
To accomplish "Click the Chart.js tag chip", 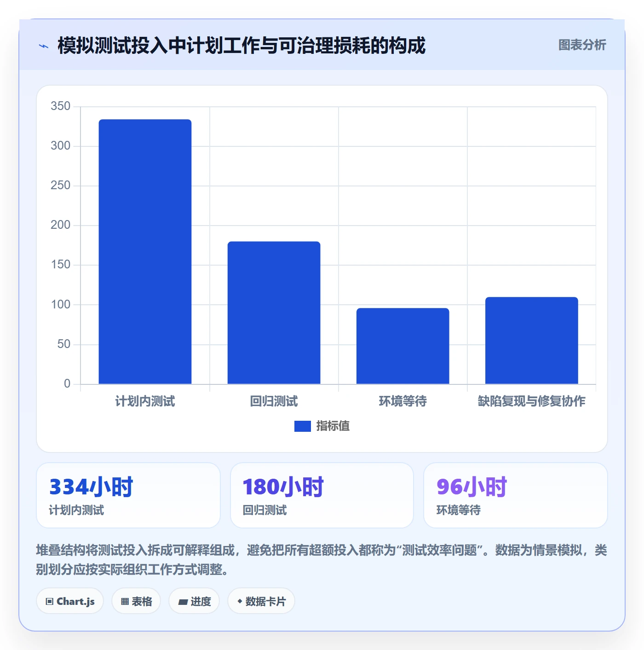I will pos(70,601).
